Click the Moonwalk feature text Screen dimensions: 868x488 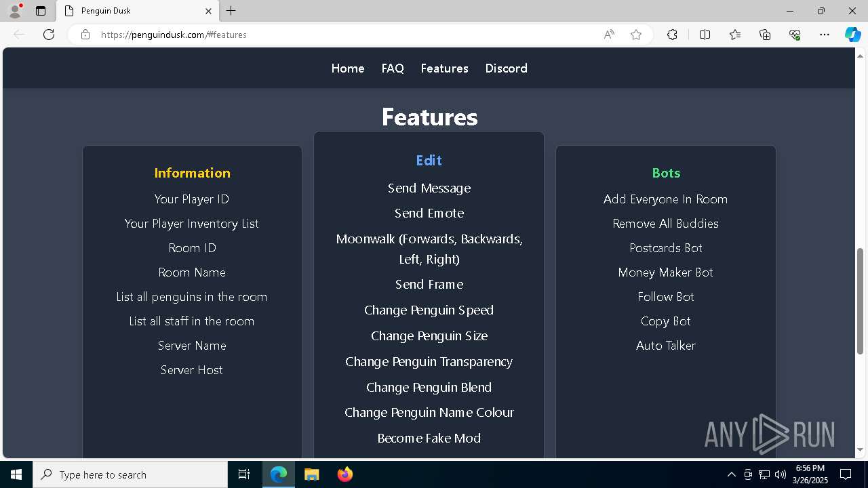click(429, 249)
